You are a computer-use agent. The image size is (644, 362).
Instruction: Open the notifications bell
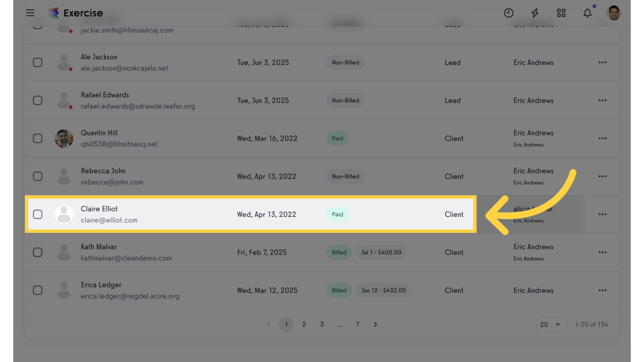587,13
